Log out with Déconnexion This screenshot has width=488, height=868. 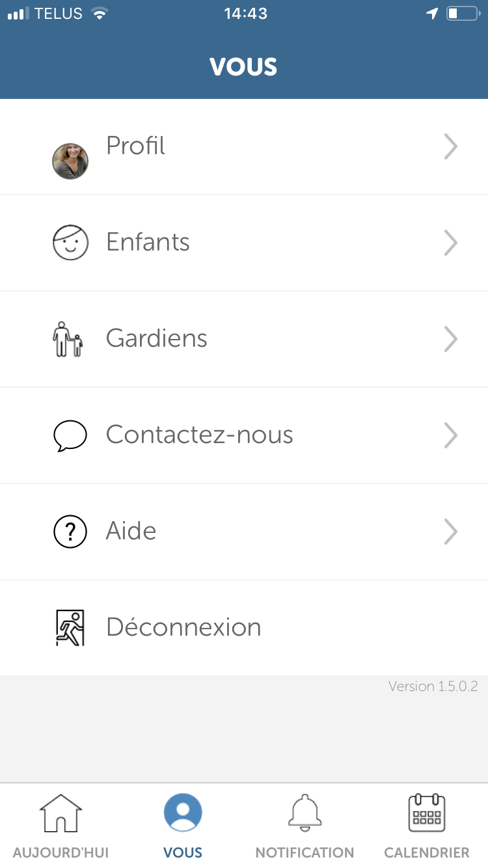coord(244,628)
